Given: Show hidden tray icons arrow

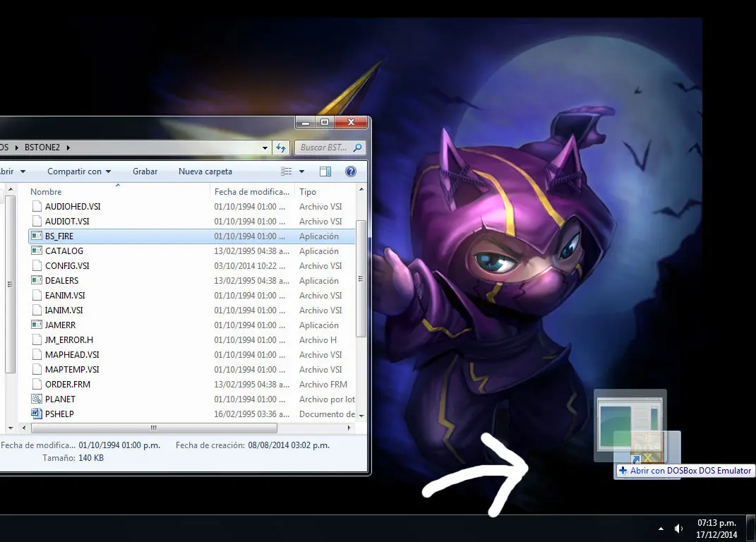Looking at the screenshot, I should click(661, 529).
